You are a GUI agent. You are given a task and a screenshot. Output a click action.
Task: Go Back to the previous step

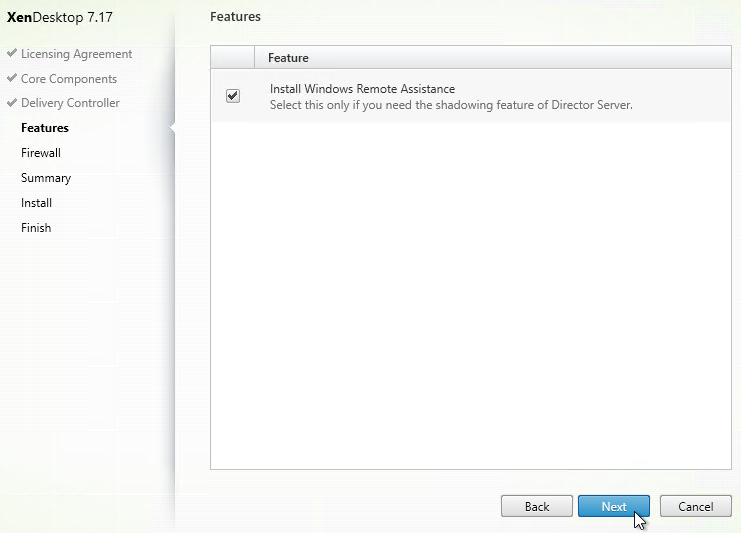pos(537,507)
